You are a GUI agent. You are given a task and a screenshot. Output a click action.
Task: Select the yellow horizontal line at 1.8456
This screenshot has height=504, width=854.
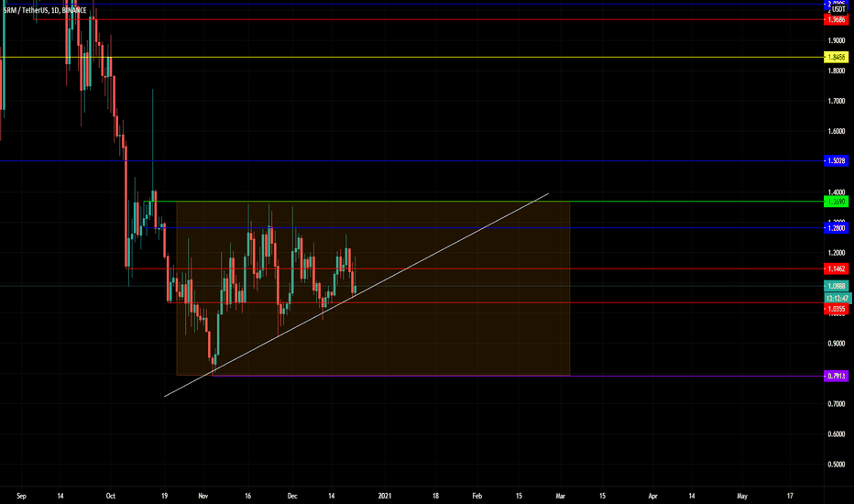411,57
